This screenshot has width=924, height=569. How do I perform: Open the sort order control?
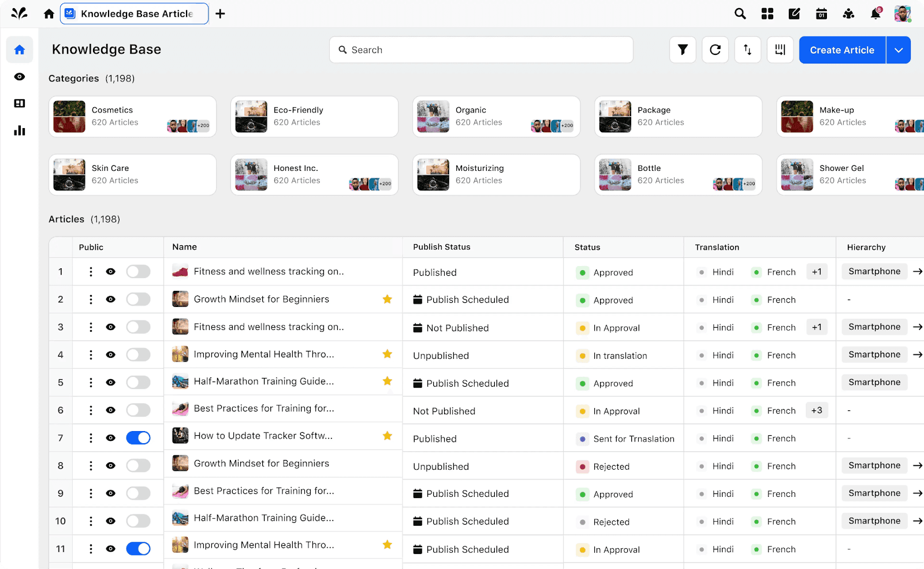tap(747, 50)
